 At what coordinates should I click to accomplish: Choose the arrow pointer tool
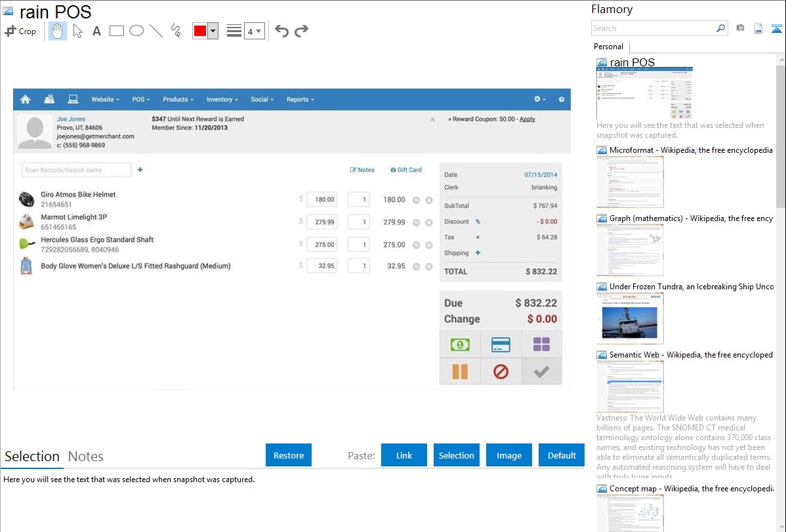pos(77,31)
